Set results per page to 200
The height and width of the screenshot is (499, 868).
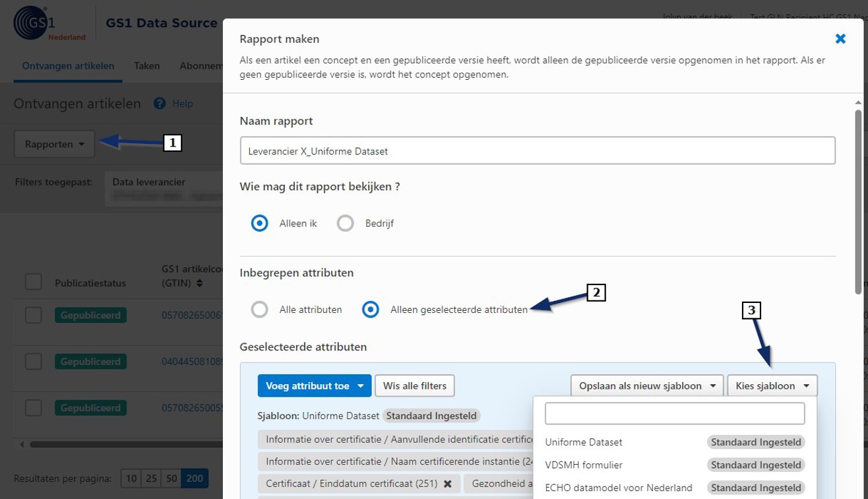pos(195,479)
